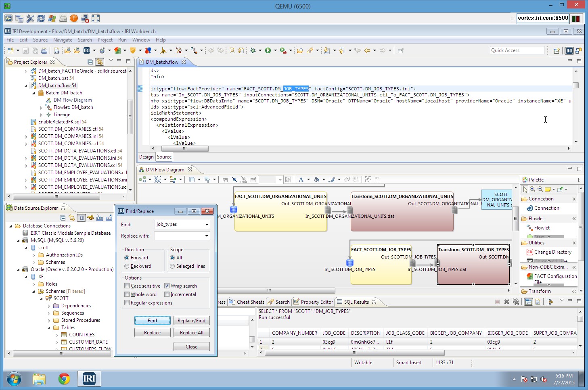The height and width of the screenshot is (390, 588).
Task: Open the Window menu
Action: (141, 40)
